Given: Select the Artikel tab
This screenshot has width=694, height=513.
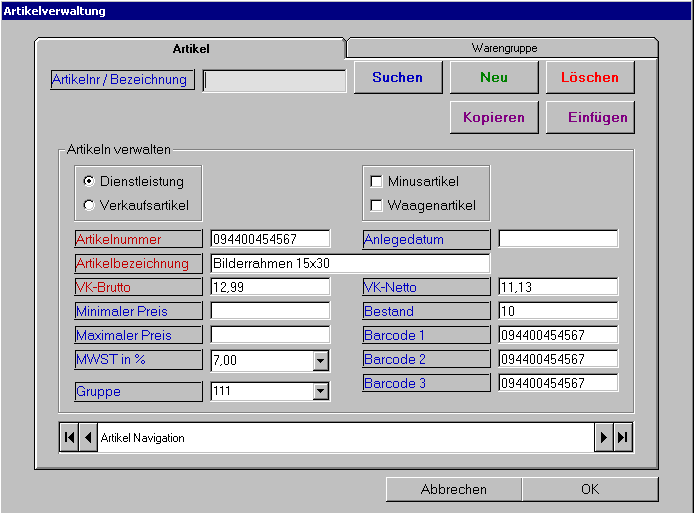Looking at the screenshot, I should (x=190, y=48).
